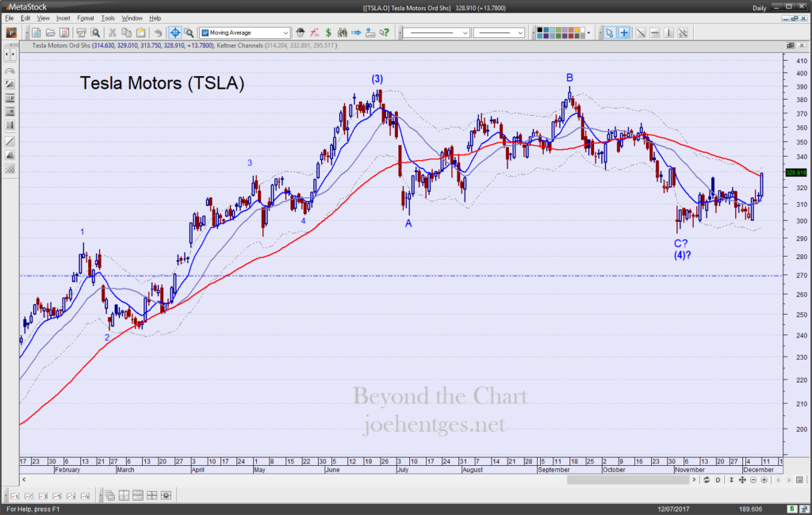Select chart layout button 6 at bottom
Viewport: 812px width, 515px height.
tap(85, 496)
